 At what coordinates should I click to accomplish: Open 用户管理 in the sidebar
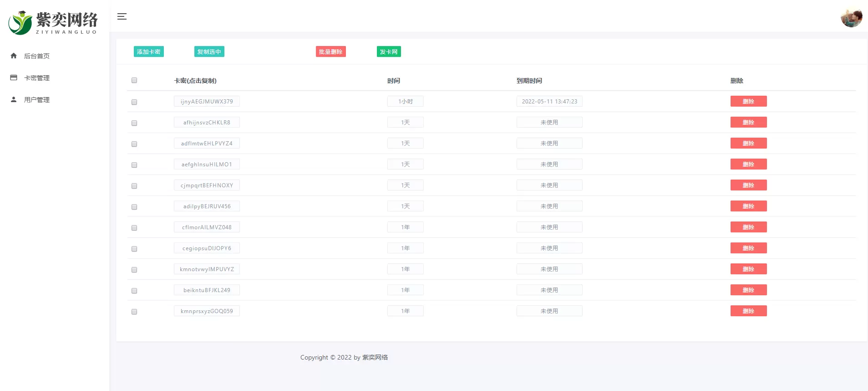(x=37, y=100)
